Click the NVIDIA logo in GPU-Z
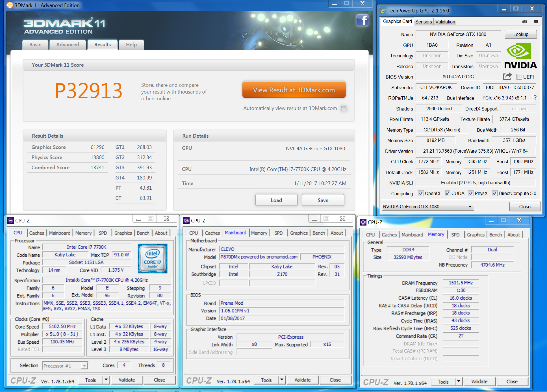 [520, 55]
